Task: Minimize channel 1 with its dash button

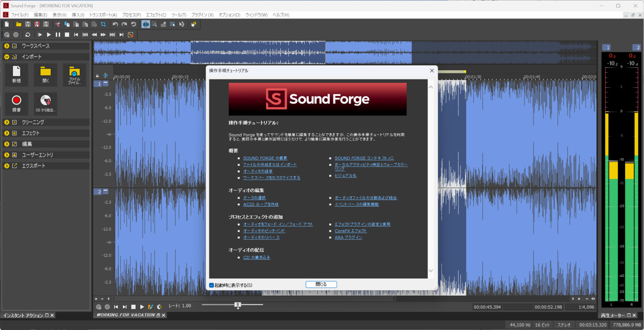Action: tap(106, 83)
